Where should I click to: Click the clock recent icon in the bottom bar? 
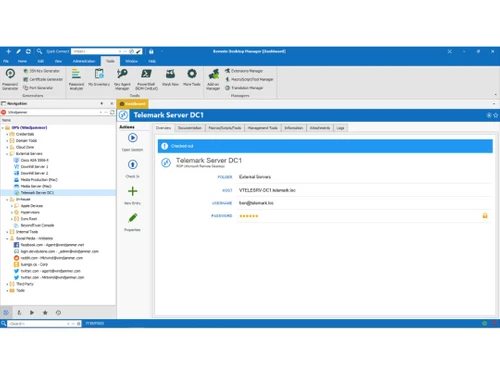(58, 312)
